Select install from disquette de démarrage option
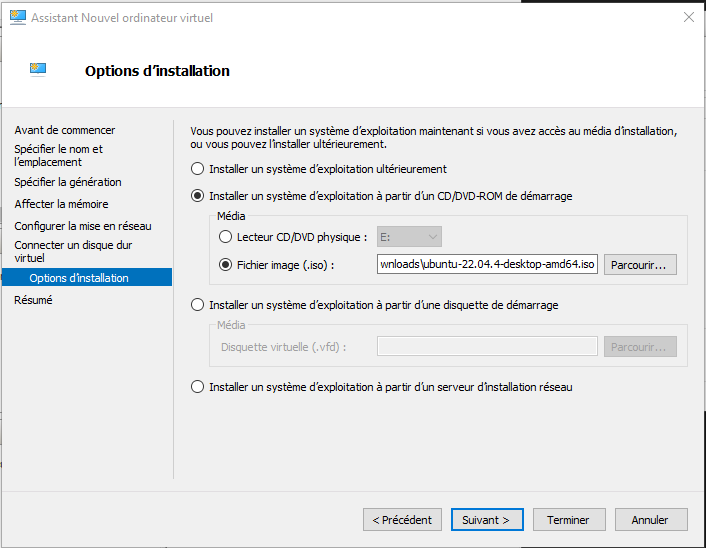The height and width of the screenshot is (548, 706). pyautogui.click(x=197, y=305)
